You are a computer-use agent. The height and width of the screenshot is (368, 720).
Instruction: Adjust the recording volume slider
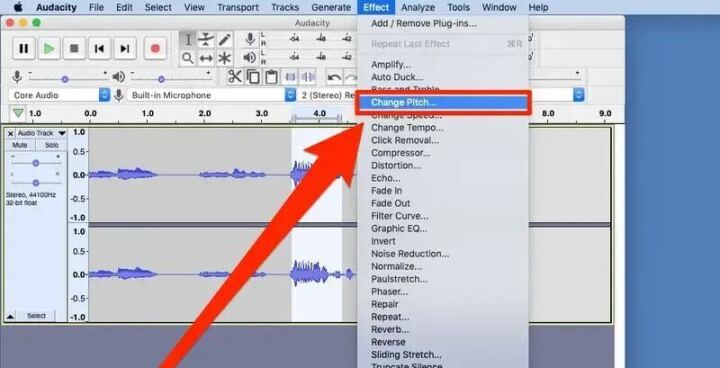pyautogui.click(x=65, y=79)
